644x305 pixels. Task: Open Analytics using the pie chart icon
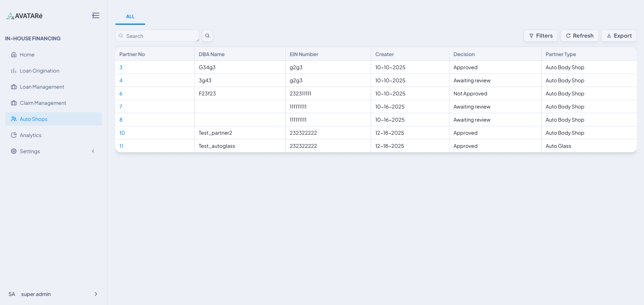tap(13, 135)
